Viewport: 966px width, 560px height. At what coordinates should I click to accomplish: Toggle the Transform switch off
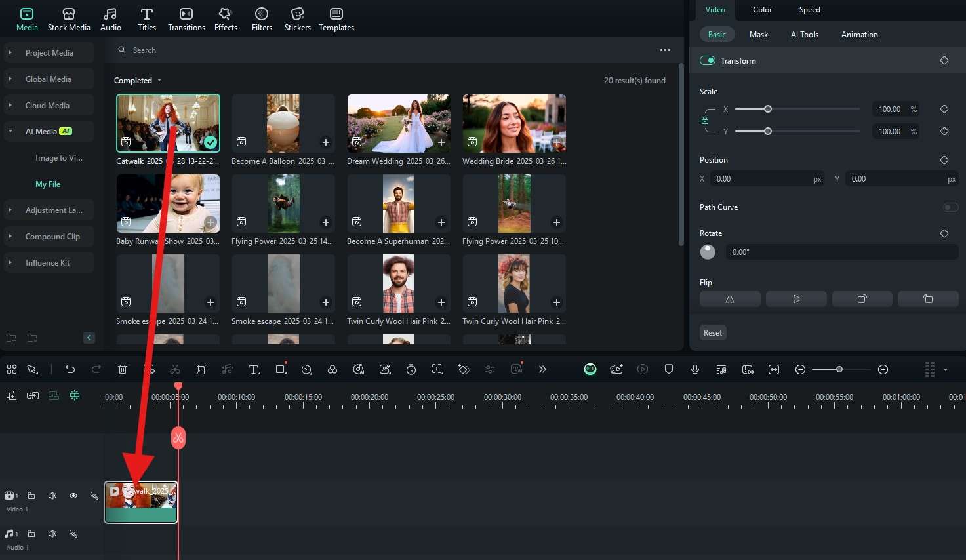pyautogui.click(x=708, y=60)
